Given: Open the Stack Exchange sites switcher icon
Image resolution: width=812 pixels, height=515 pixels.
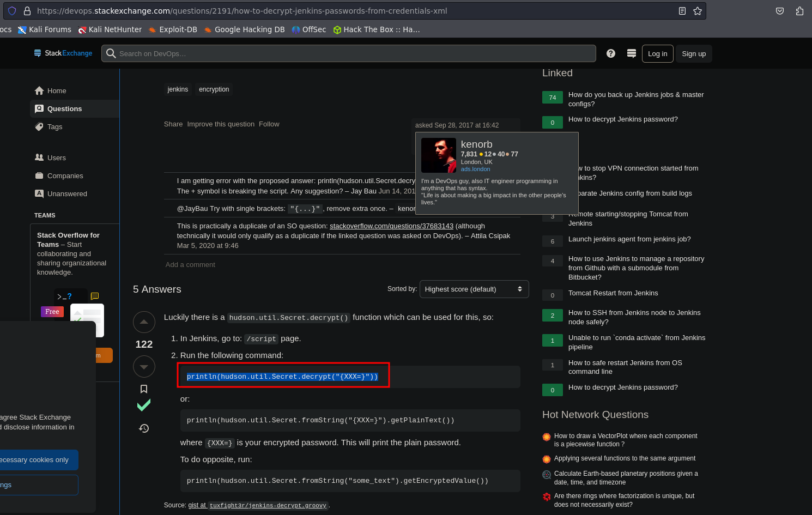Looking at the screenshot, I should coord(632,53).
